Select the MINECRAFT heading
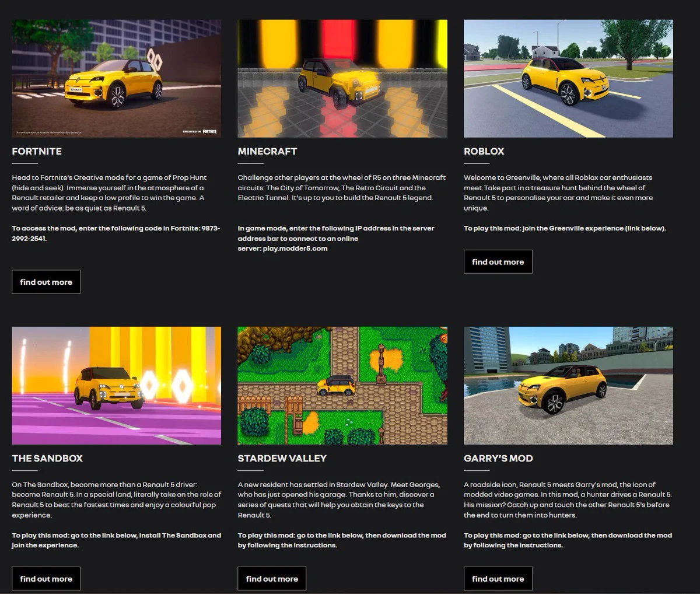The height and width of the screenshot is (594, 700). [x=267, y=151]
